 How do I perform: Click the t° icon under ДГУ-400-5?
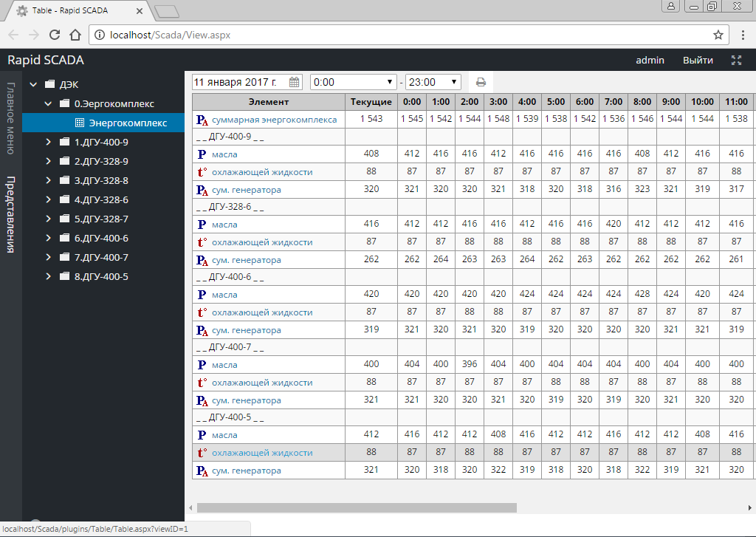pyautogui.click(x=202, y=453)
